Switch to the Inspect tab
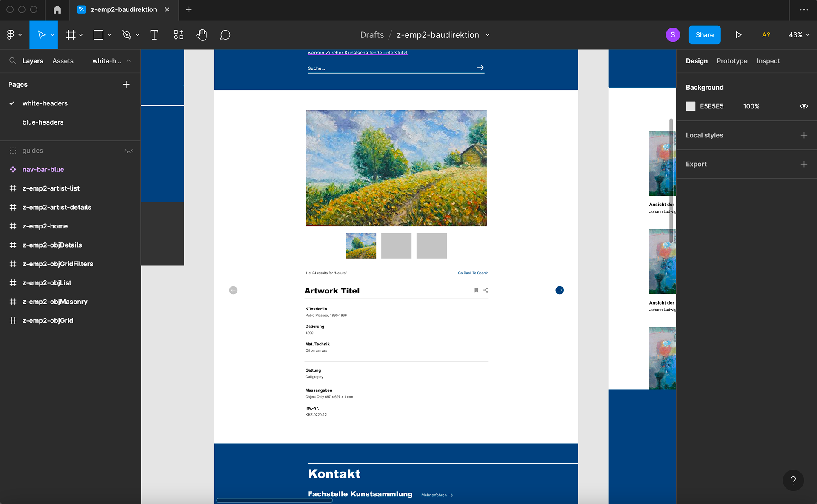Screen dimensions: 817x504 [768, 61]
